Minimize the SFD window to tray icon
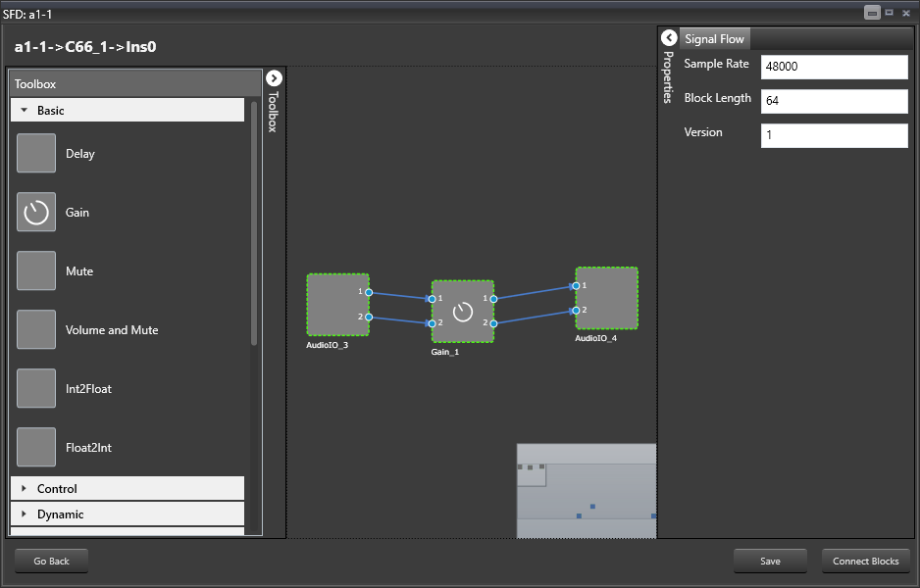The image size is (920, 588). (873, 13)
